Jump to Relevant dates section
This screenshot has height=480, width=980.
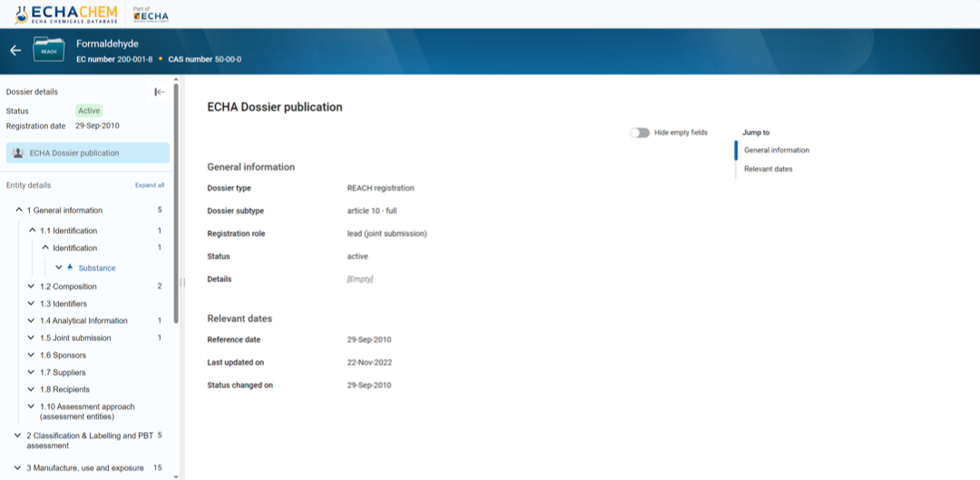pyautogui.click(x=768, y=169)
